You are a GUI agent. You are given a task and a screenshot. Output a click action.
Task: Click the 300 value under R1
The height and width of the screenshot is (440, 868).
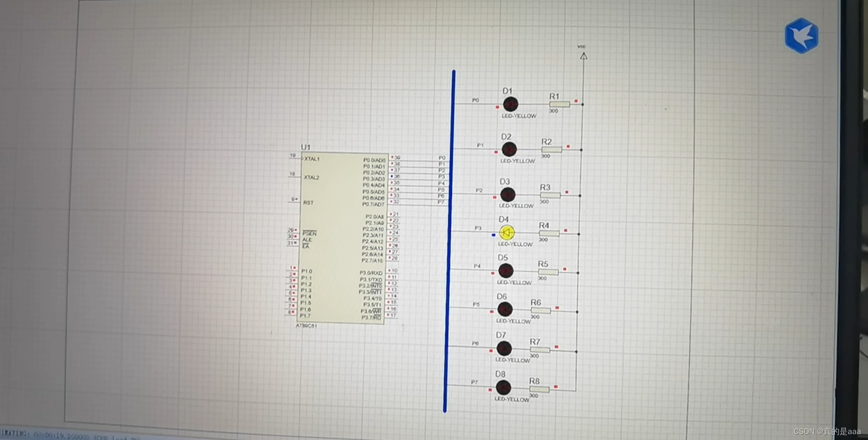[553, 111]
